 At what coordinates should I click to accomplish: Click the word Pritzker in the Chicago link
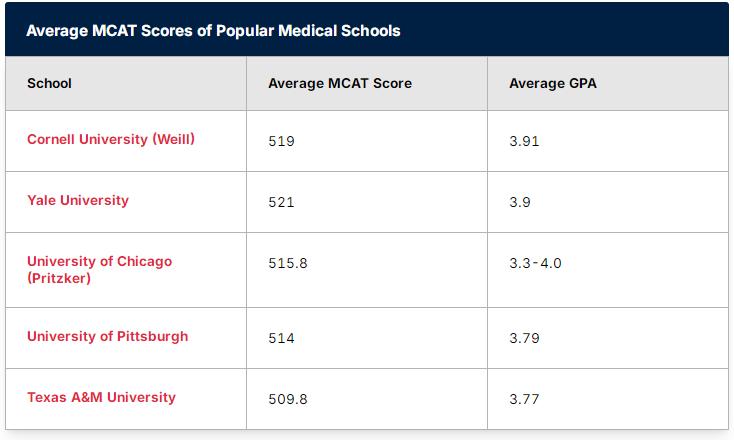pos(59,279)
